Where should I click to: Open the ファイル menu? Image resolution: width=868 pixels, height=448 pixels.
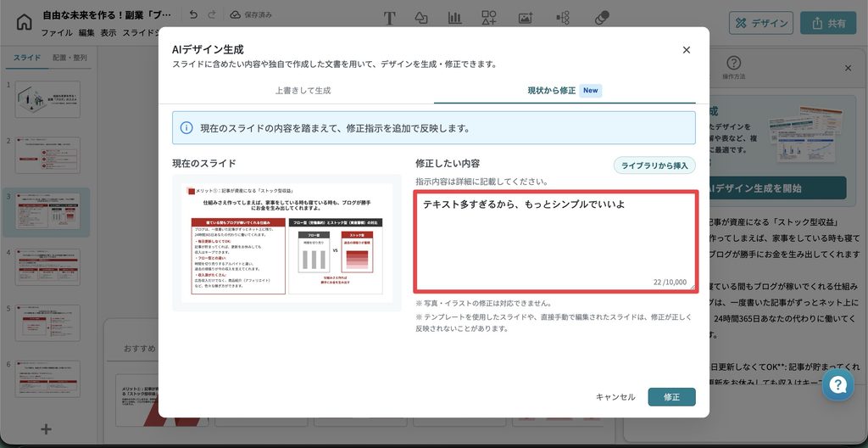(x=57, y=33)
